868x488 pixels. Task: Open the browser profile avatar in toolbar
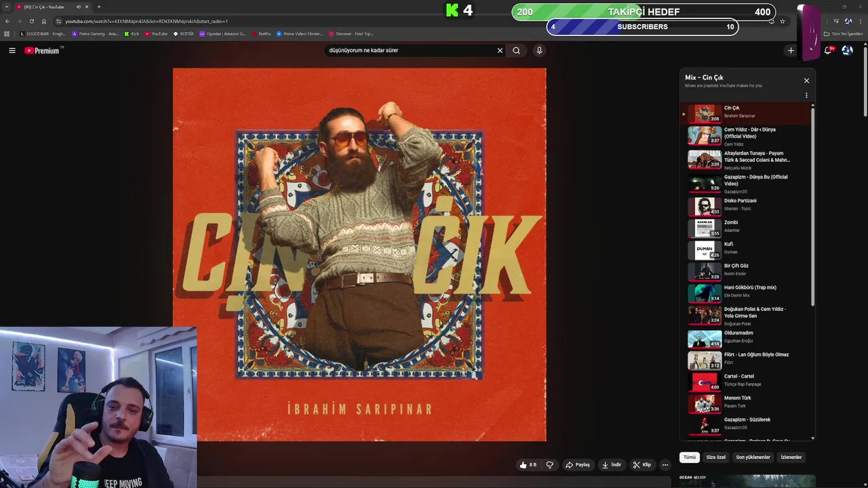click(x=848, y=21)
